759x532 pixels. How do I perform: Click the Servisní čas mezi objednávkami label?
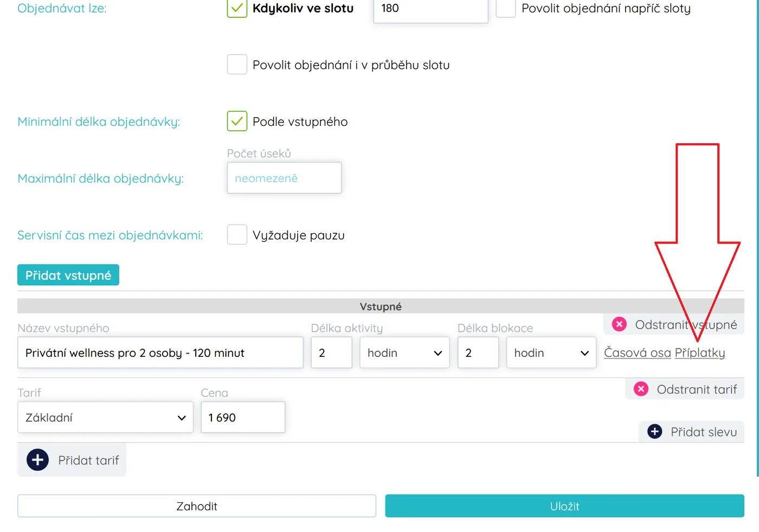point(110,235)
